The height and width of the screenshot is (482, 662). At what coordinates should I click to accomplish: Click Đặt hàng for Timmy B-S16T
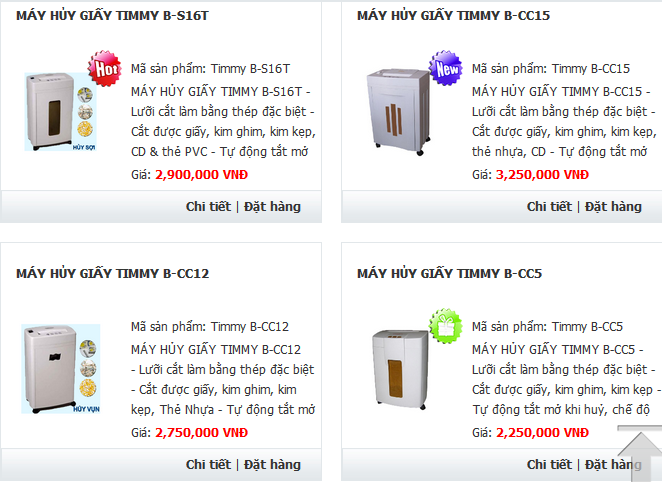[272, 207]
